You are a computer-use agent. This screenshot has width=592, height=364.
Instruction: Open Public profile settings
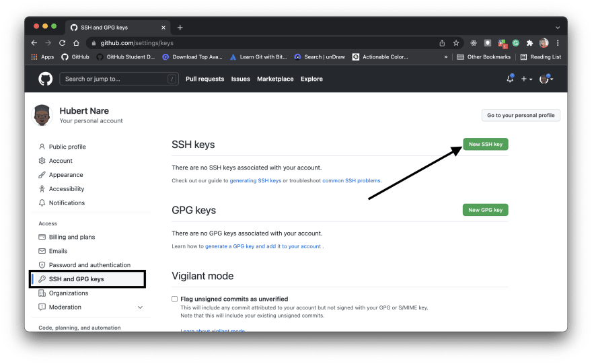[67, 147]
